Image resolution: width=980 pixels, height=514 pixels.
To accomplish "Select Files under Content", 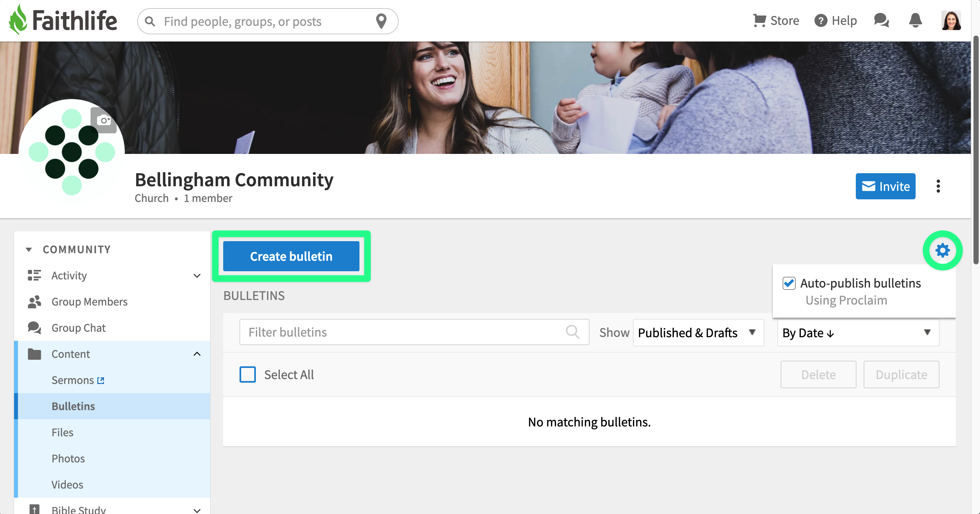I will (x=62, y=432).
